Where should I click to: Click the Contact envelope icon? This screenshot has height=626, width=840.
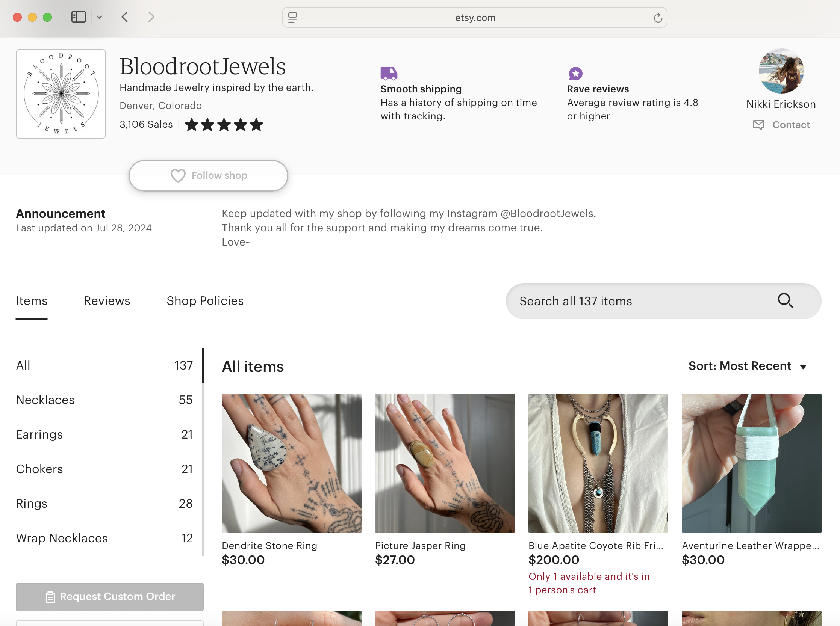point(758,125)
